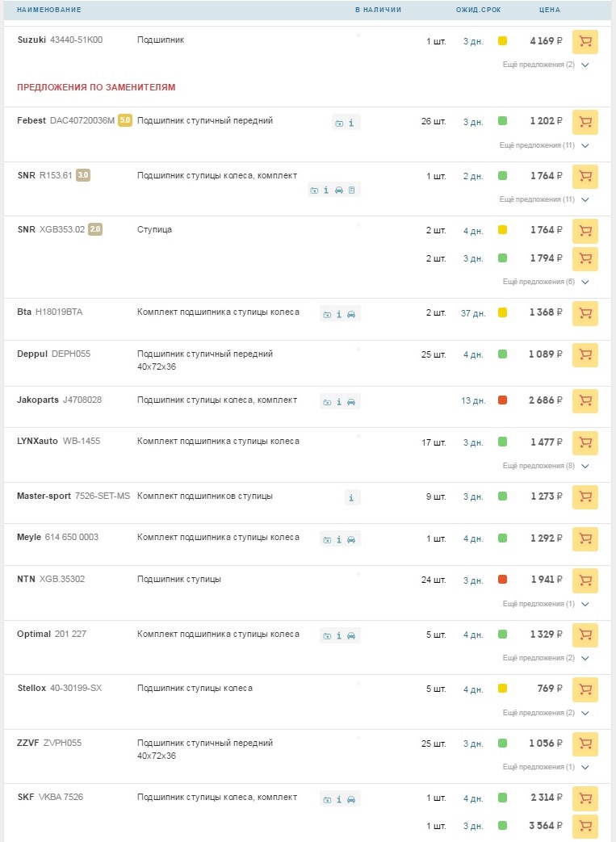Screen dimensions: 616x842
Task: Show info icon for Master-sport 7526-SET-MS
Action: (x=351, y=498)
